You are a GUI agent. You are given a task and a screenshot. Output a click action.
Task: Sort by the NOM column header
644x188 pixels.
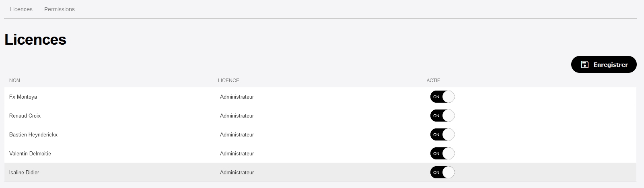coord(14,81)
